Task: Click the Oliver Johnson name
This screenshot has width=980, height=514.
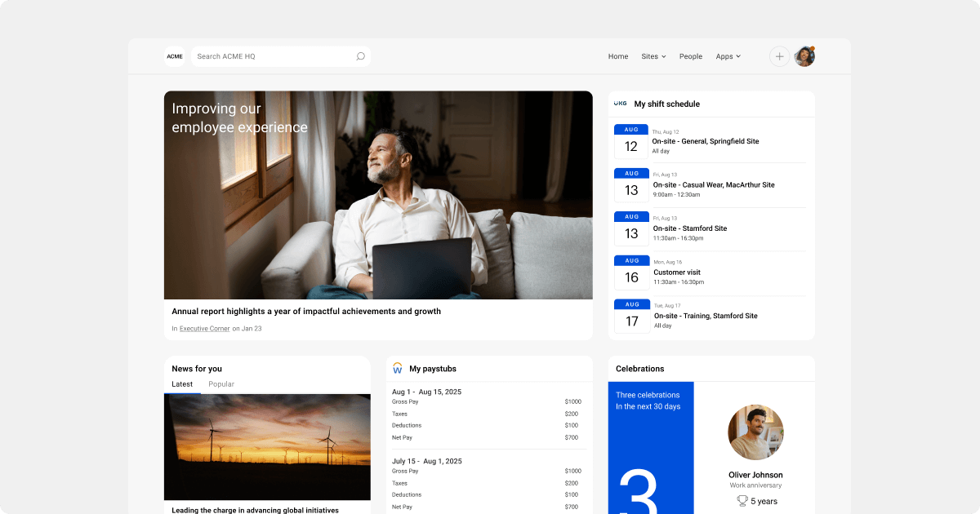Action: pos(755,475)
